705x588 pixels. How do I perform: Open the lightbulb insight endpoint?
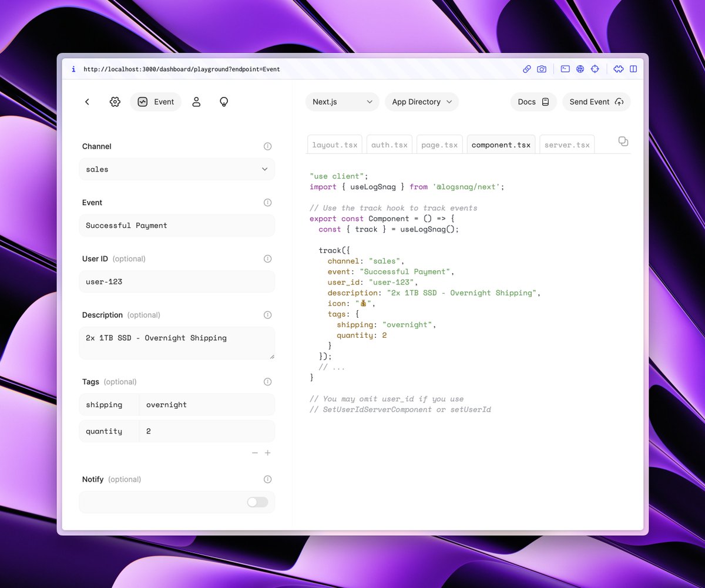[x=224, y=102]
